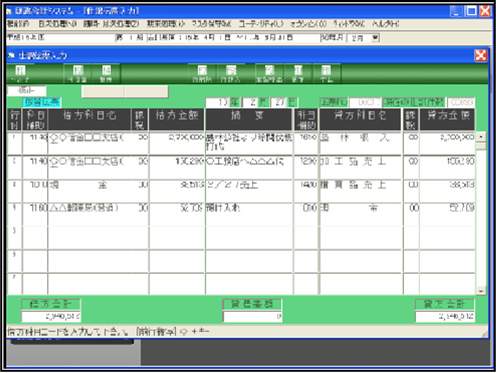Click the 中止 cancel icon ending the toolbar
Screen dimensions: 496x373
pyautogui.click(x=326, y=74)
